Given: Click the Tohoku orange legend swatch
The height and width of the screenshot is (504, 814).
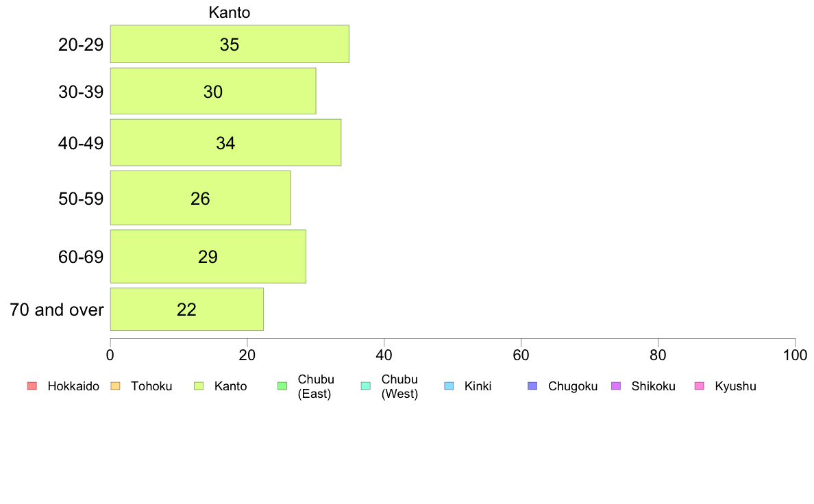Looking at the screenshot, I should [x=115, y=386].
